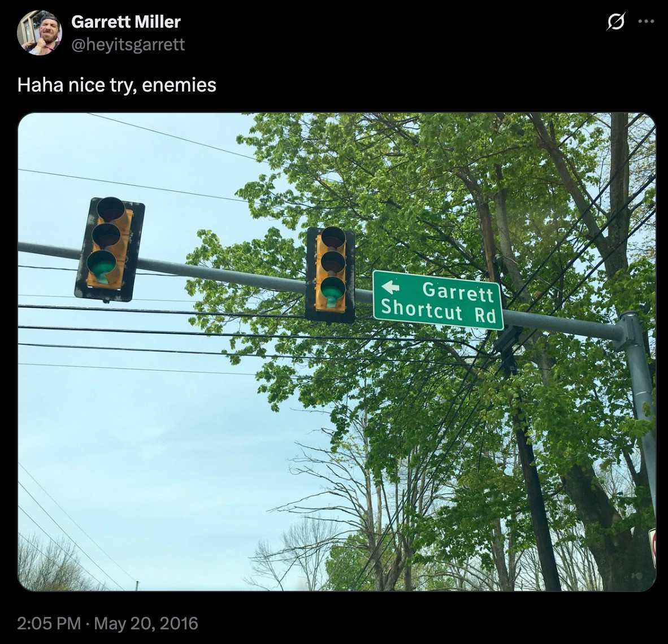
Task: Click the partial red sign at photo edge
Action: 652,548
